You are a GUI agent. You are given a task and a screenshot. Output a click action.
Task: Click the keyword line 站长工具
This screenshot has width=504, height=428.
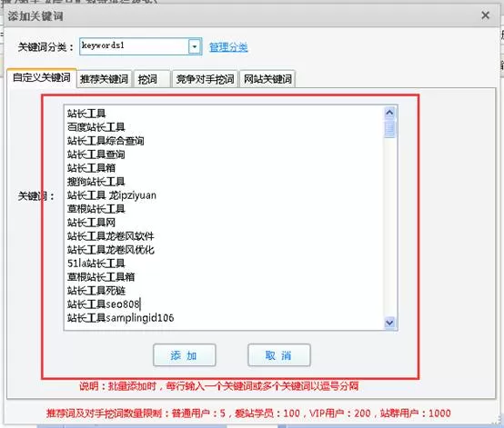point(86,114)
